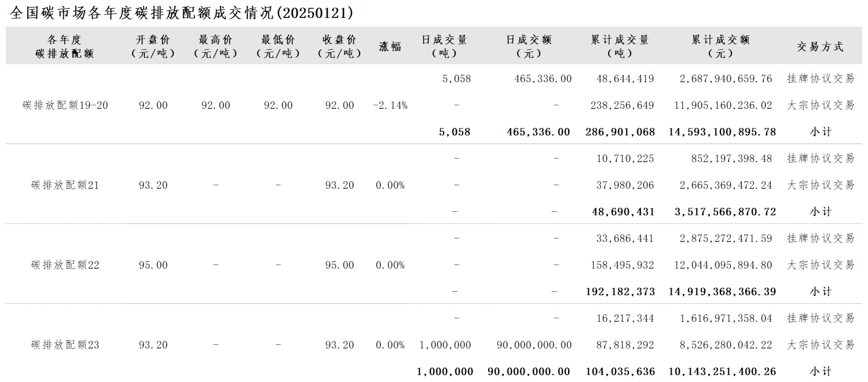
Task: Select the cumulative volume 87,818,292
Action: (625, 345)
